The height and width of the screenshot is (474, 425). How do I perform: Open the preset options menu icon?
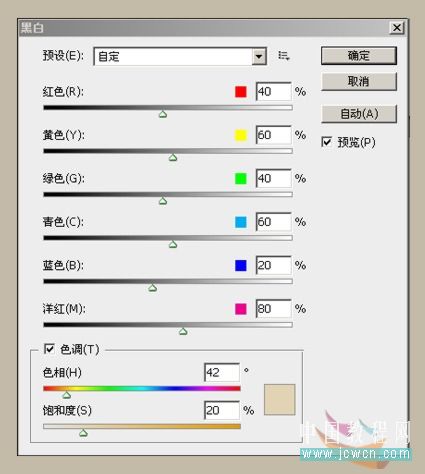[x=284, y=56]
